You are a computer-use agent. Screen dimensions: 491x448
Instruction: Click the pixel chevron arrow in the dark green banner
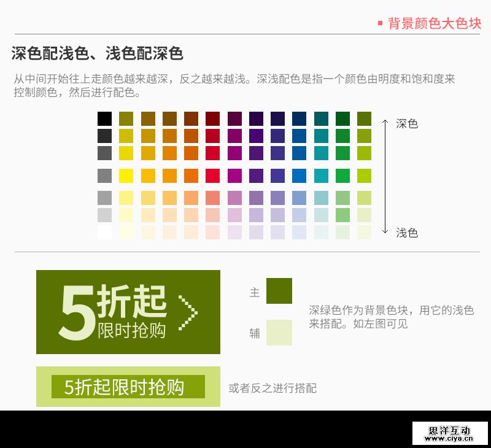[x=188, y=312]
